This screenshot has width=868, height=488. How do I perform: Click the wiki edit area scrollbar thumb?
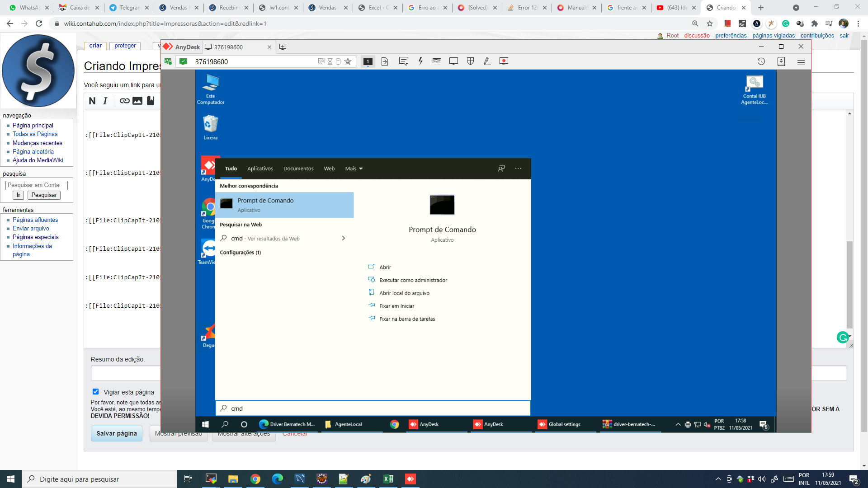tap(849, 285)
